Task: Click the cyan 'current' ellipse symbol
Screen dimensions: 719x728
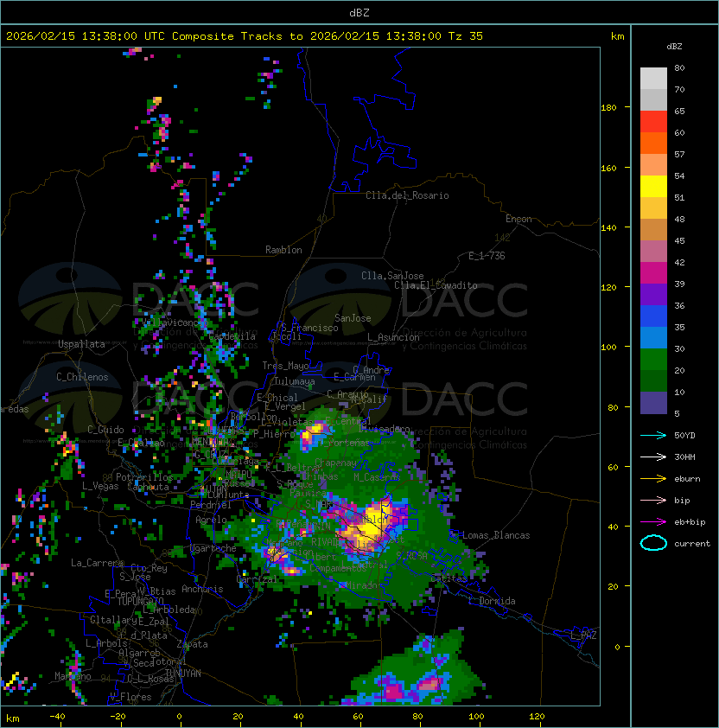Action: [653, 543]
